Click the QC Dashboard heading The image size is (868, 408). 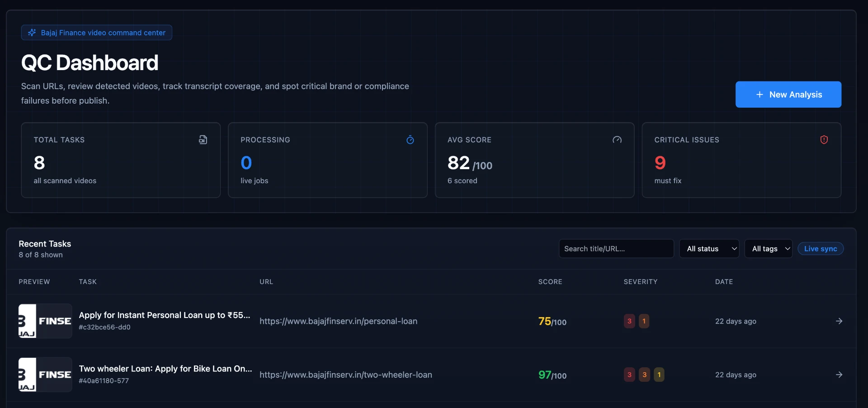point(90,62)
